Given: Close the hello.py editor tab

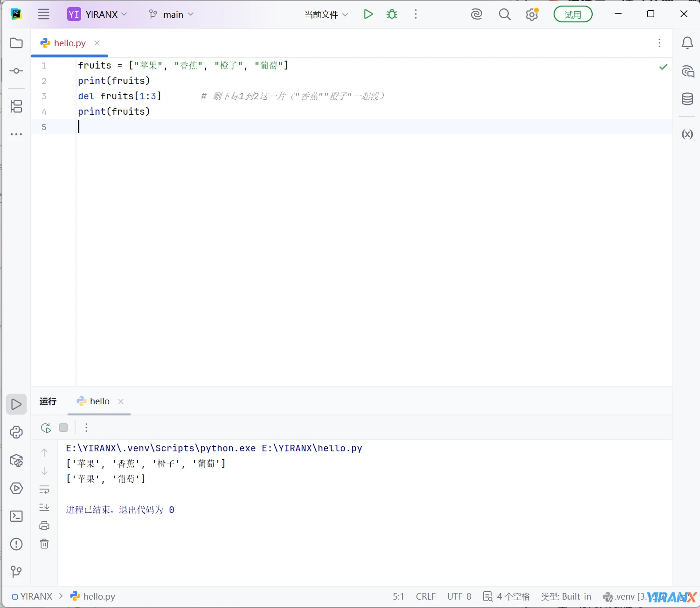Looking at the screenshot, I should [x=97, y=43].
